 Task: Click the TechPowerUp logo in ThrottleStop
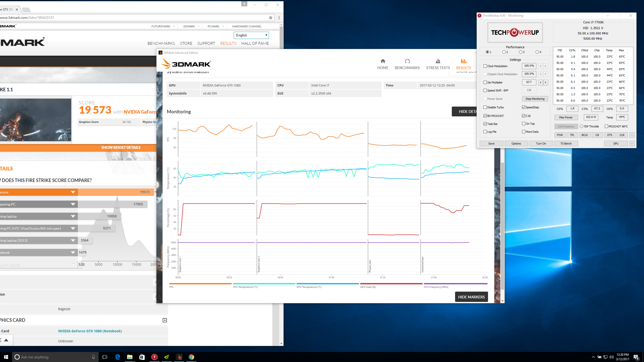pos(515,32)
